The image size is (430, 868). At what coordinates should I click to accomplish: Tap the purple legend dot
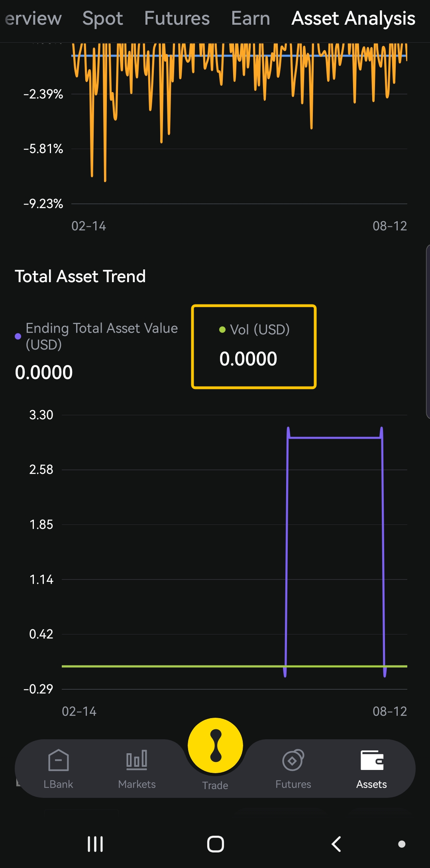[x=18, y=336]
